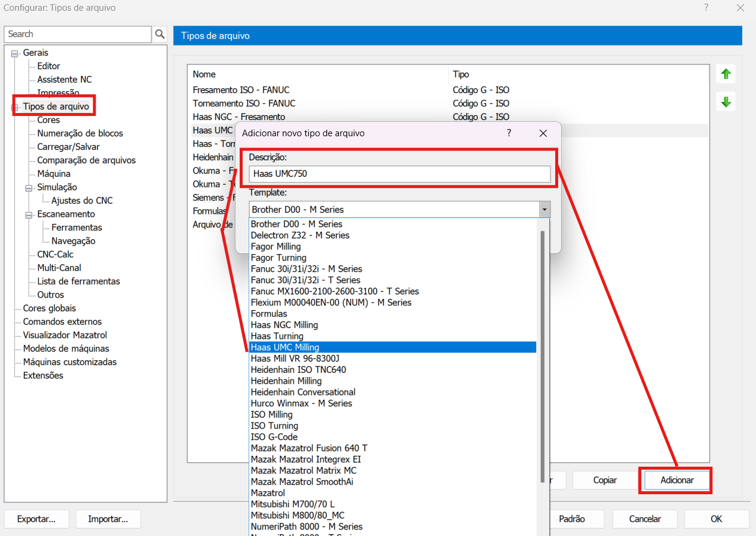This screenshot has width=756, height=536.
Task: Click the search magnifier icon
Action: [160, 34]
